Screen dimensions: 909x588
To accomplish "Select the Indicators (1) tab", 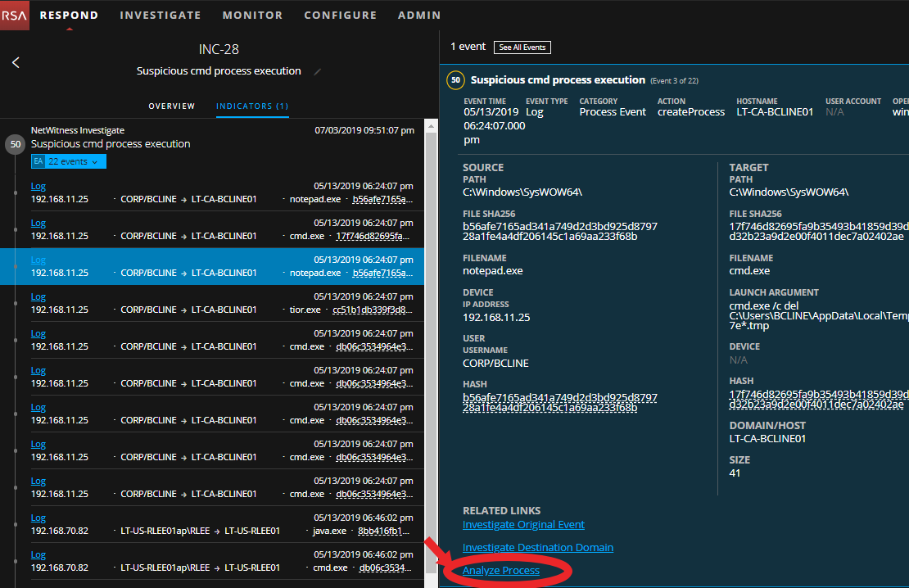I will pos(252,106).
